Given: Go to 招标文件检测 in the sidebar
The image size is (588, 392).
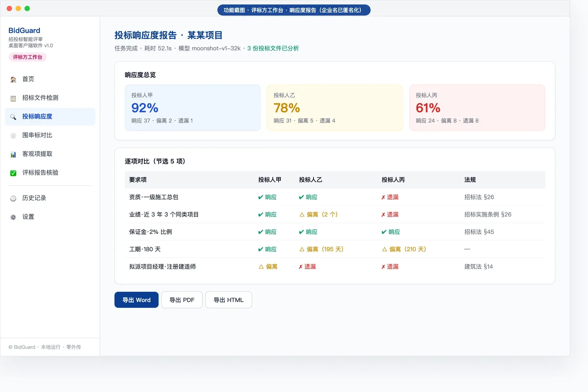Looking at the screenshot, I should tap(50, 98).
